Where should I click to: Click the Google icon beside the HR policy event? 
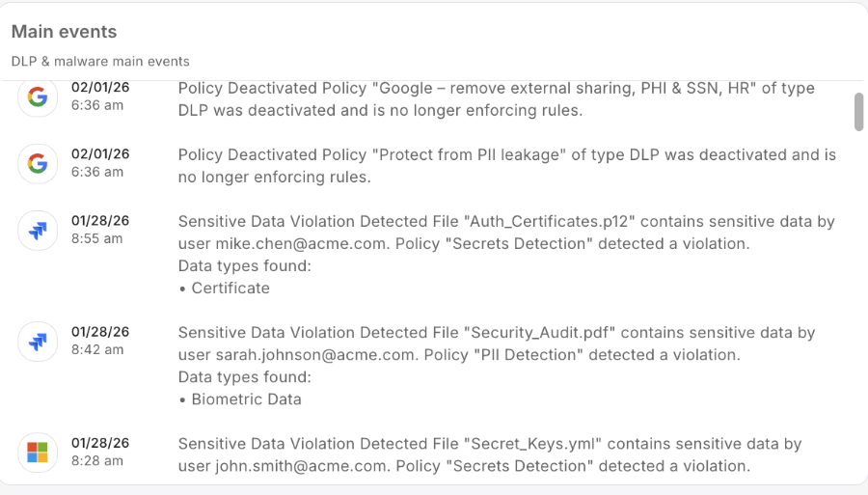coord(38,97)
